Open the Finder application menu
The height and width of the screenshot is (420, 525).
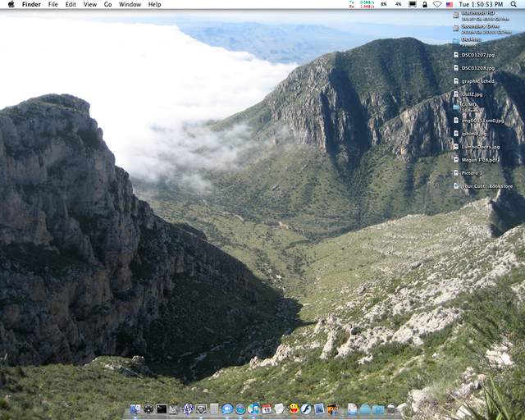pos(31,4)
